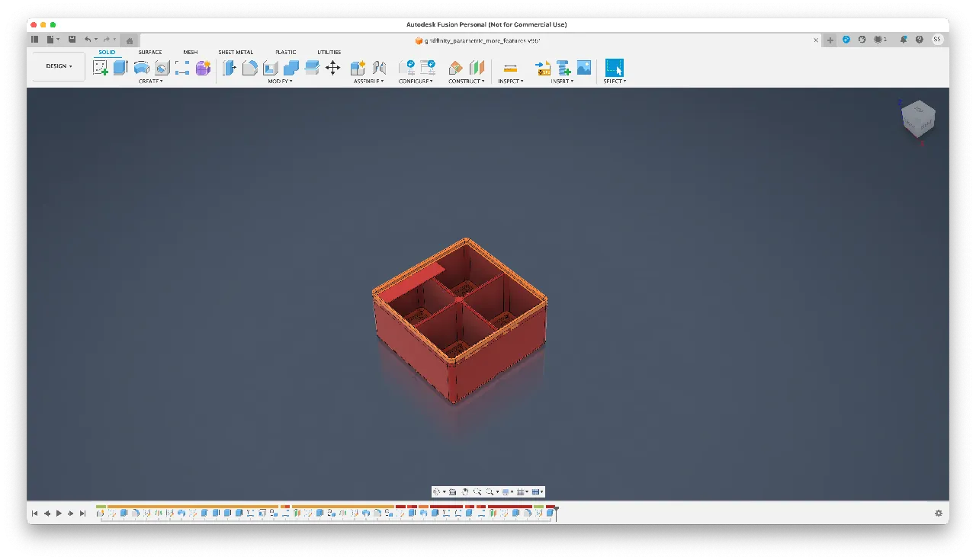Click the Undo button
This screenshot has width=976, height=560.
click(87, 40)
